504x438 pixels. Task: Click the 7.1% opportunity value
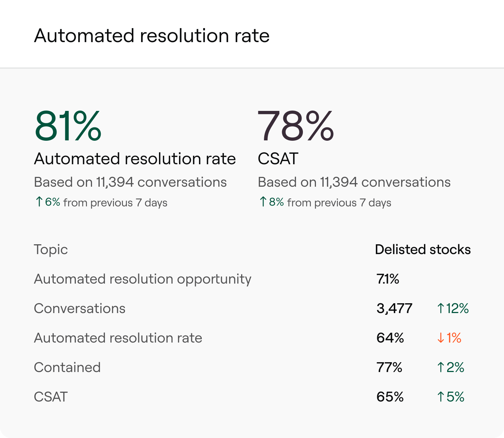pos(388,279)
